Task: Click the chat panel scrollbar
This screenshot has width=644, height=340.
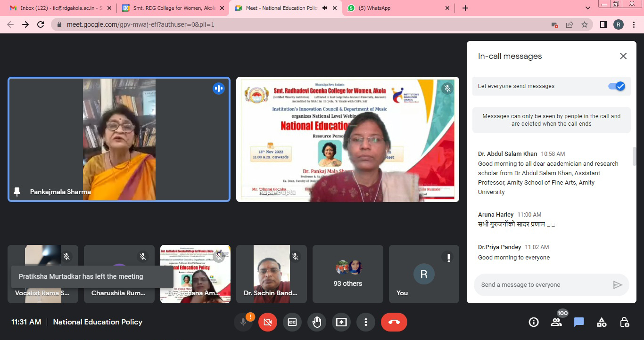Action: pyautogui.click(x=634, y=157)
